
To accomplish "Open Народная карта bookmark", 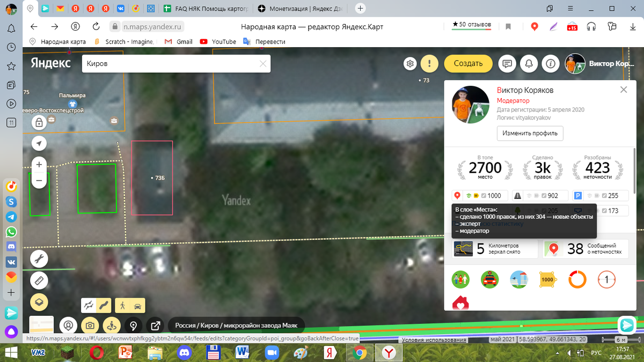I will (57, 41).
